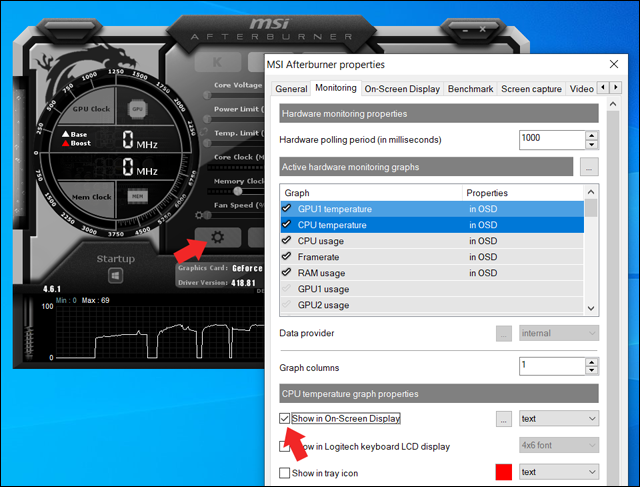The width and height of the screenshot is (640, 487).
Task: Minimize the MSI Afterburner main window
Action: [x=465, y=30]
